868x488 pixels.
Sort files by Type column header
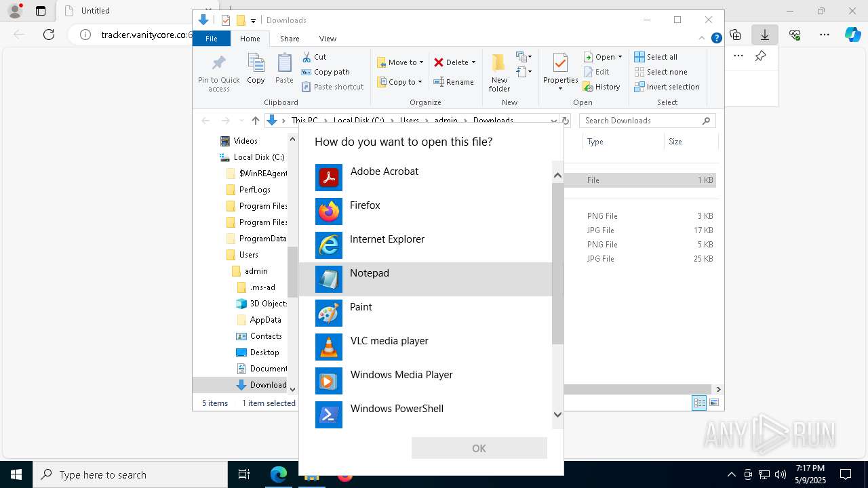[x=623, y=142]
